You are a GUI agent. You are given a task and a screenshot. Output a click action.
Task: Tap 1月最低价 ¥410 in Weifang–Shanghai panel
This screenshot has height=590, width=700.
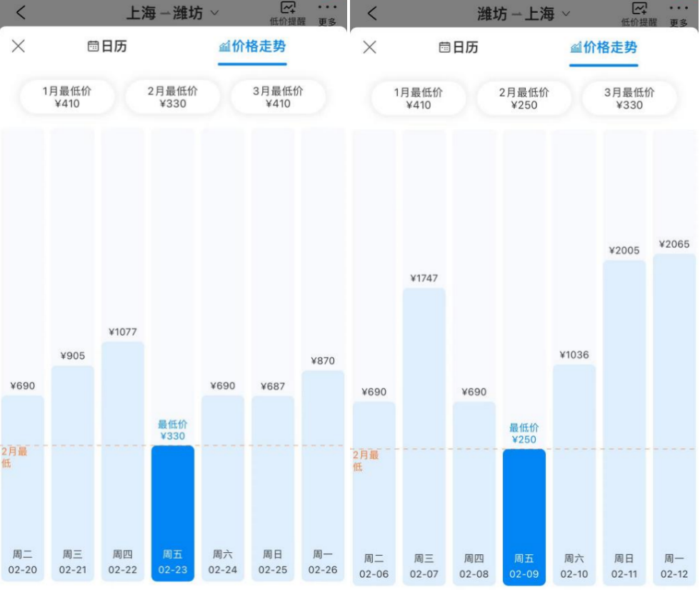419,99
